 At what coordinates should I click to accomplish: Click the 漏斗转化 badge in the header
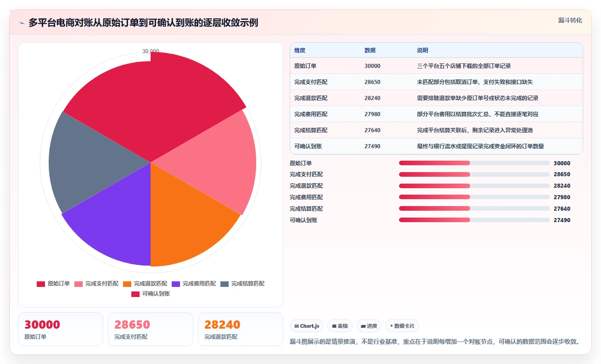point(570,20)
